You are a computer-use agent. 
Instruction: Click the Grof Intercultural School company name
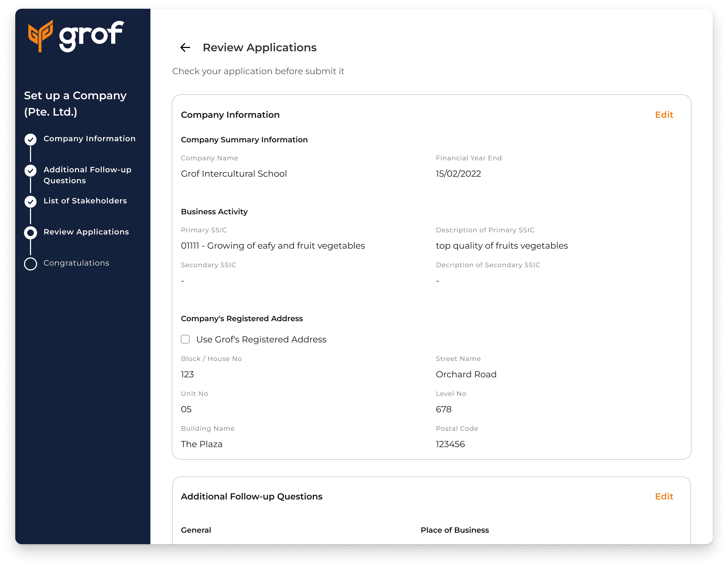click(x=234, y=173)
